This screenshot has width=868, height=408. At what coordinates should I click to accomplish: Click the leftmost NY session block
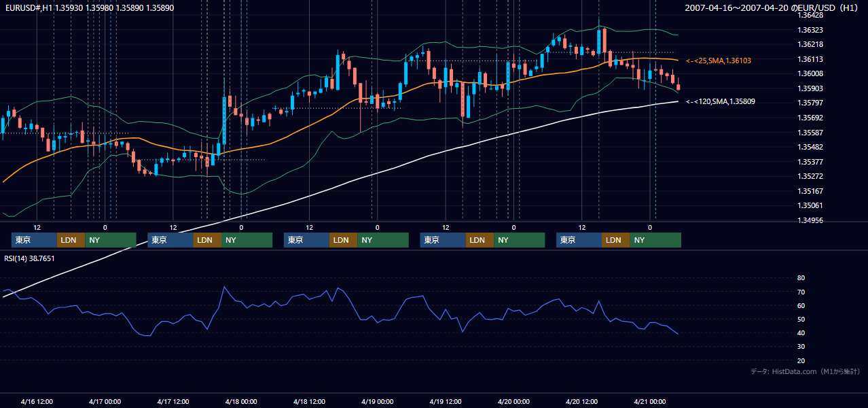click(111, 240)
